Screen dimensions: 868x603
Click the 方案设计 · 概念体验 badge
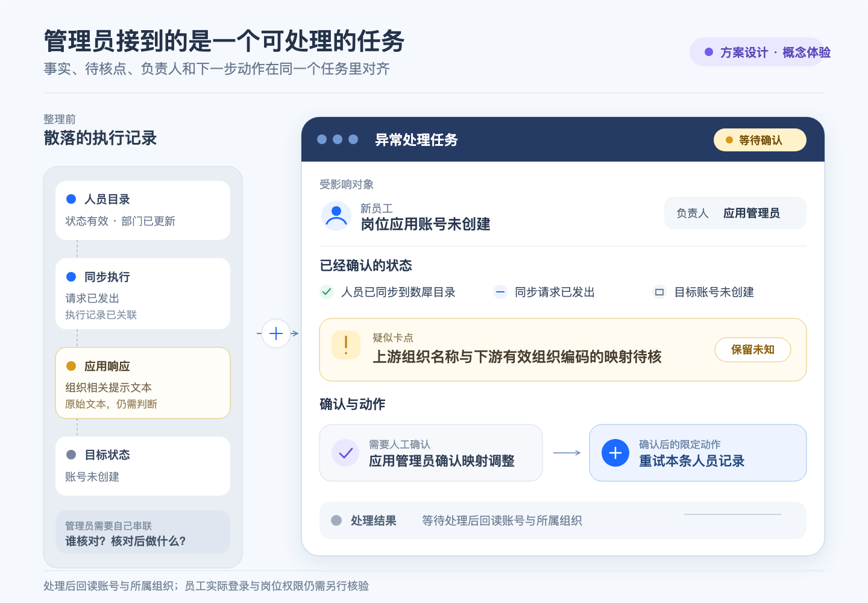tap(757, 52)
